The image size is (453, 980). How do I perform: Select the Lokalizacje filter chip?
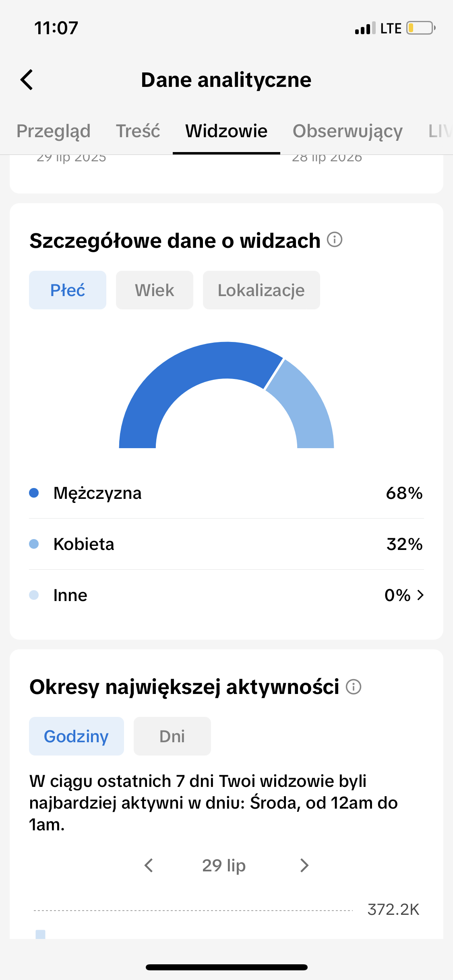point(261,290)
